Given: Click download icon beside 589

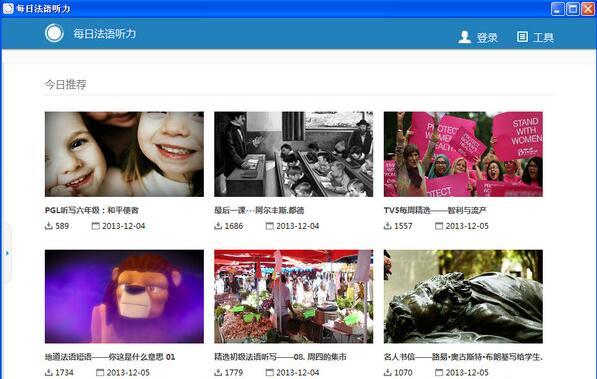Looking at the screenshot, I should 49,226.
